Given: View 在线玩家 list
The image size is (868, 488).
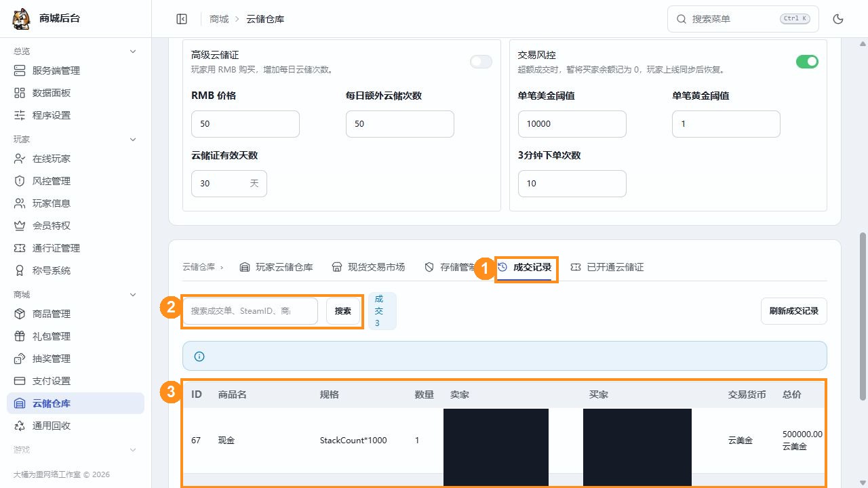Looking at the screenshot, I should tap(75, 159).
